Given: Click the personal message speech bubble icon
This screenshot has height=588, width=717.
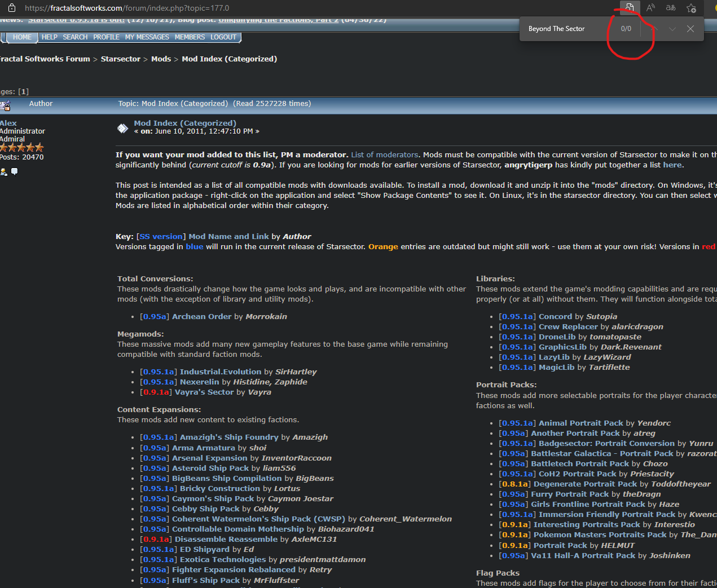Looking at the screenshot, I should click(15, 171).
